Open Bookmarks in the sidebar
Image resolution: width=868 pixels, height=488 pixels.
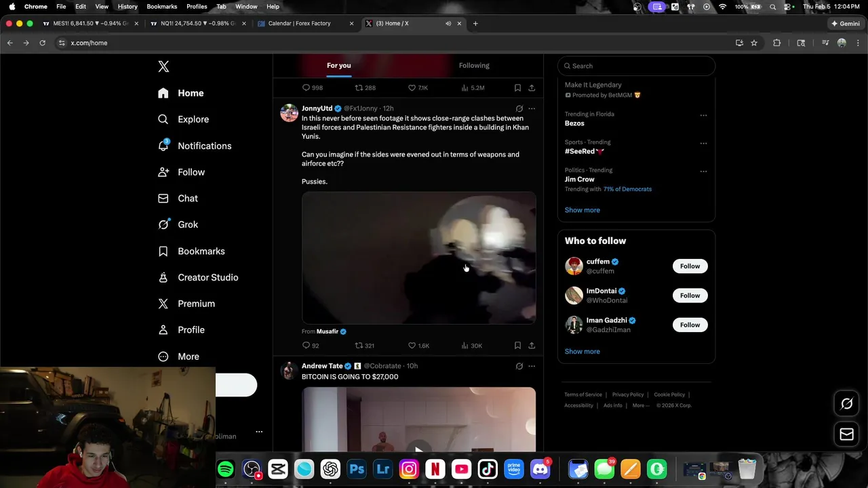191,251
